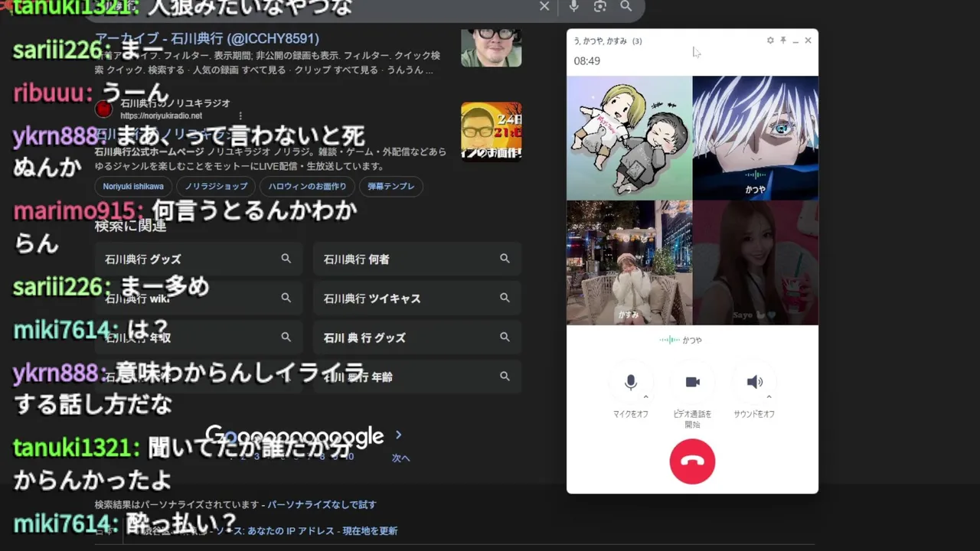
Task: Click magnifier beside 石川典行 何者
Action: pos(505,259)
